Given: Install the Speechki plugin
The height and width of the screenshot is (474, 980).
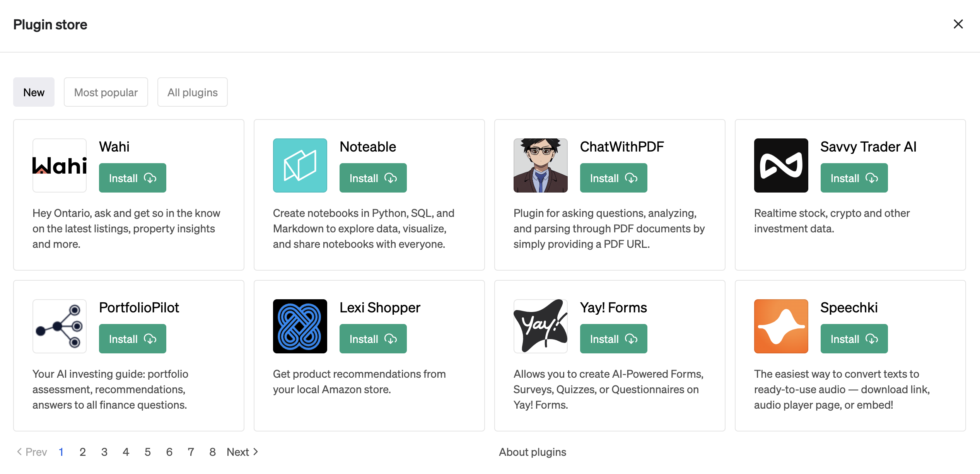Looking at the screenshot, I should [x=854, y=339].
